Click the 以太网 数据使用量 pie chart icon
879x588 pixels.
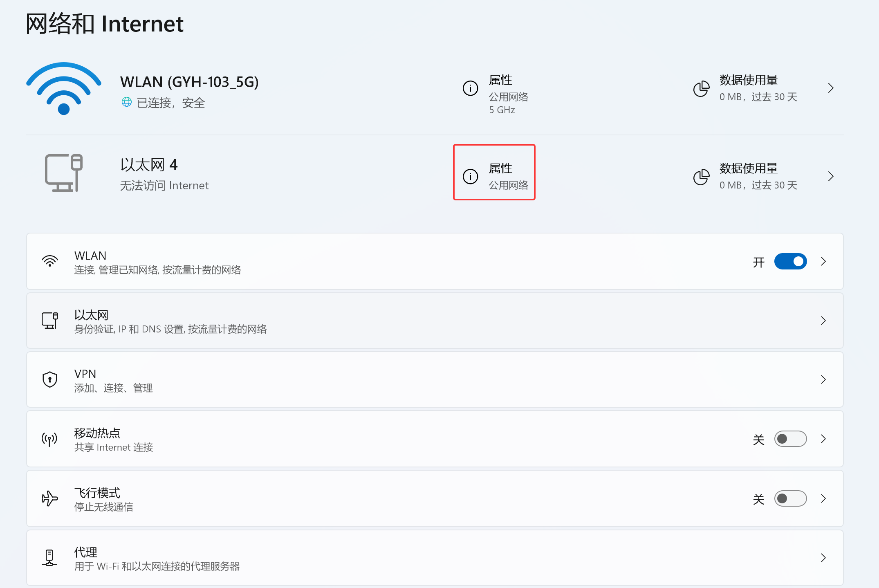(x=701, y=177)
